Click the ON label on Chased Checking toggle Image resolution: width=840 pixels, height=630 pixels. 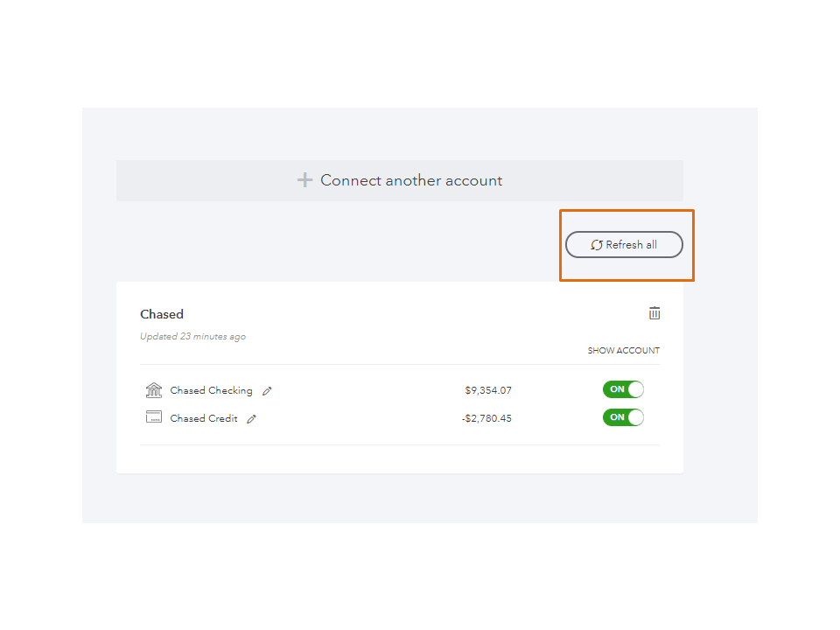pyautogui.click(x=617, y=389)
